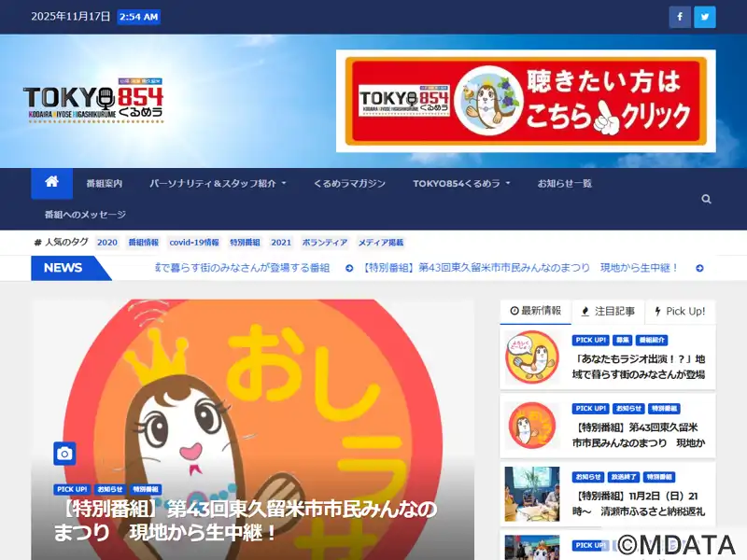Open the search magnifier icon

(706, 199)
